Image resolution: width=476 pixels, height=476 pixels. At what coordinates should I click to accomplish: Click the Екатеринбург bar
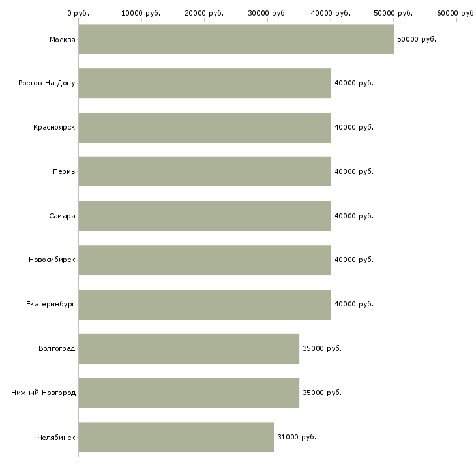point(204,305)
